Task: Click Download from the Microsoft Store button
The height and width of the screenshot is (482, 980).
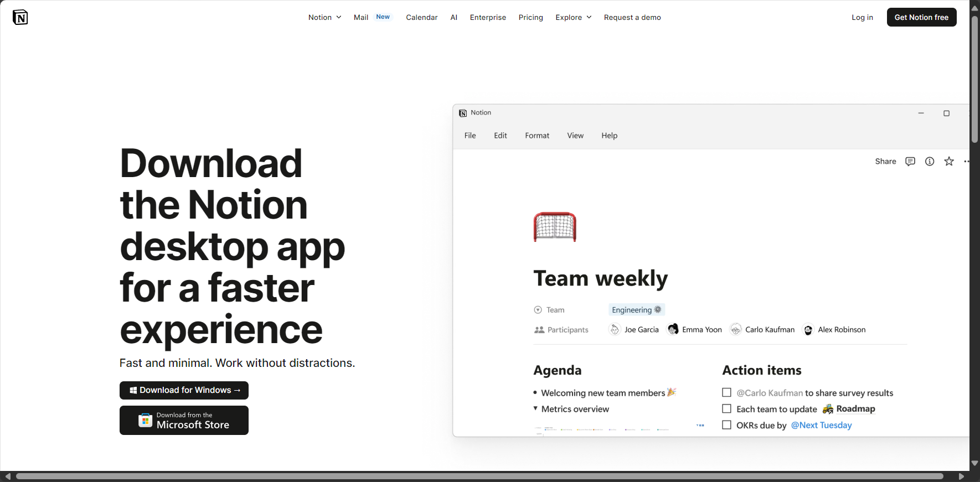Action: 184,421
